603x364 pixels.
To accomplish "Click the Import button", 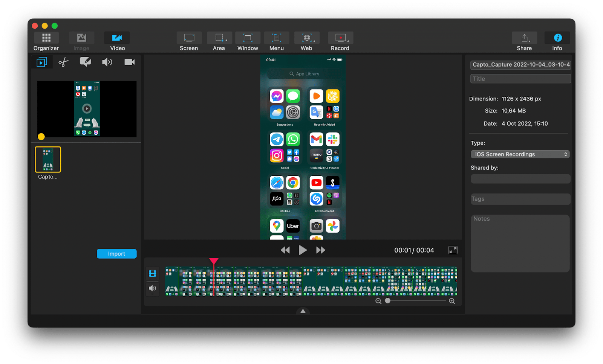I will point(116,254).
